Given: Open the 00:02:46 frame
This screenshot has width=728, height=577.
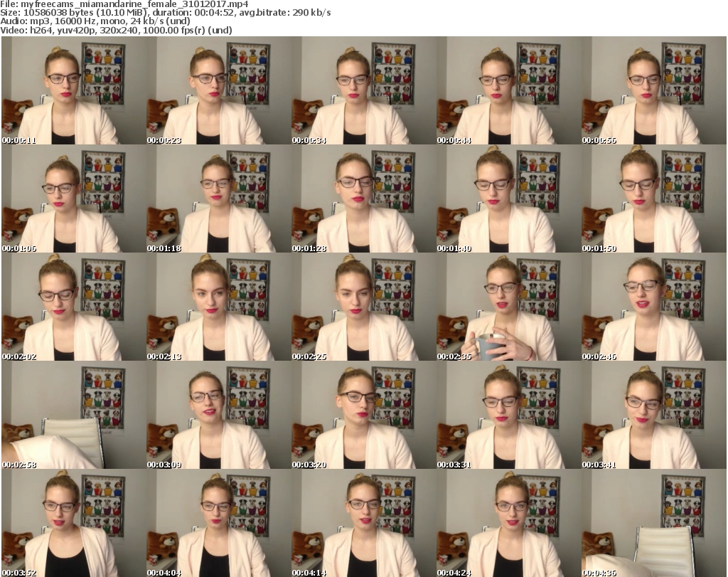Looking at the screenshot, I should click(653, 308).
